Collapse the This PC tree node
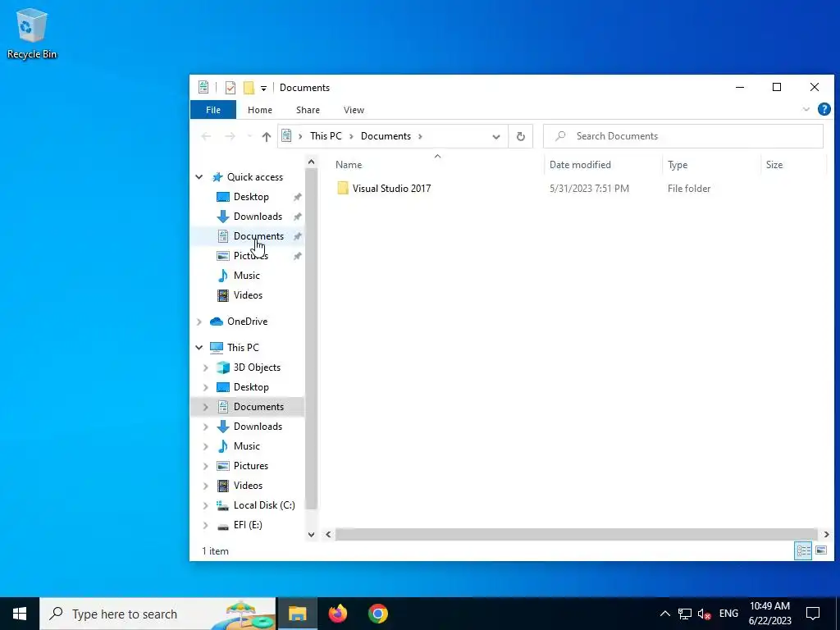 pyautogui.click(x=199, y=348)
